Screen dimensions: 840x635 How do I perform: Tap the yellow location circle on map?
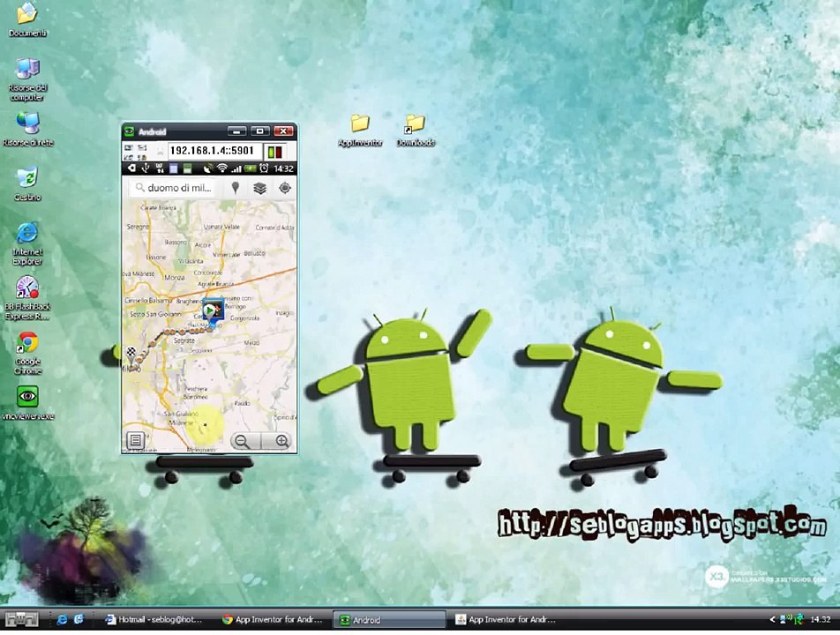[x=206, y=424]
